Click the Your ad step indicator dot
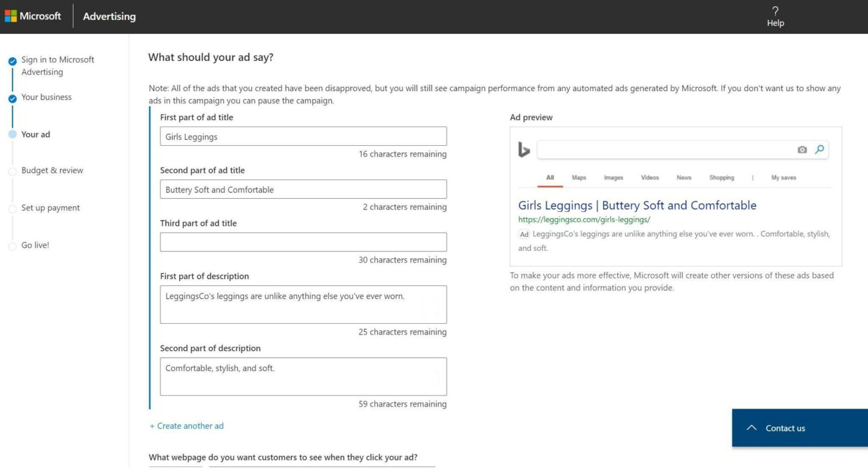This screenshot has height=474, width=868. 12,135
